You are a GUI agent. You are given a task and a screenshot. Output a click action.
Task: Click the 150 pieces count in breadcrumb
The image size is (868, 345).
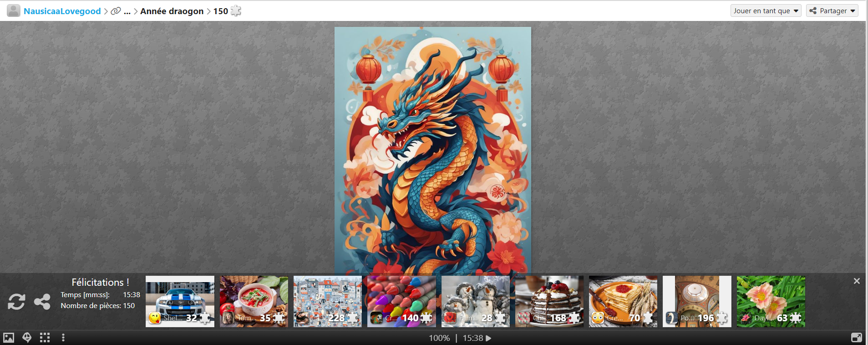[221, 11]
